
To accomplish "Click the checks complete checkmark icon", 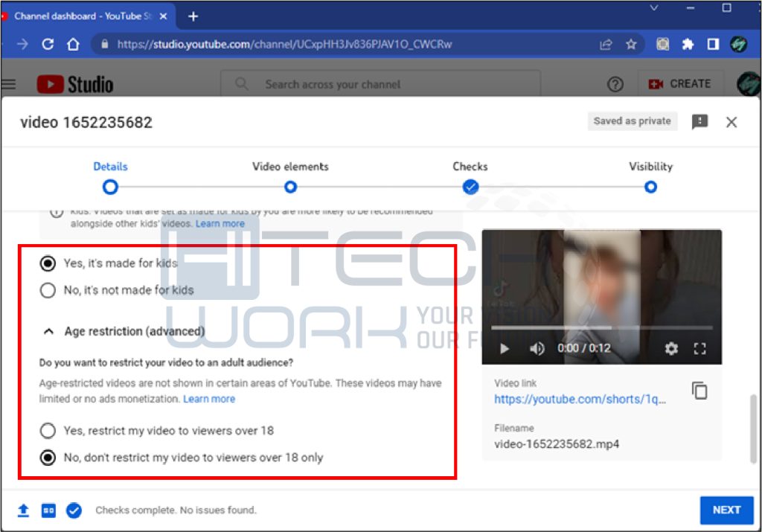I will pos(74,510).
